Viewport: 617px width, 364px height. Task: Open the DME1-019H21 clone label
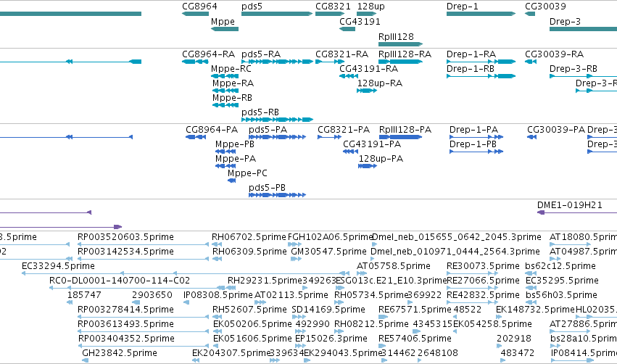pyautogui.click(x=569, y=205)
